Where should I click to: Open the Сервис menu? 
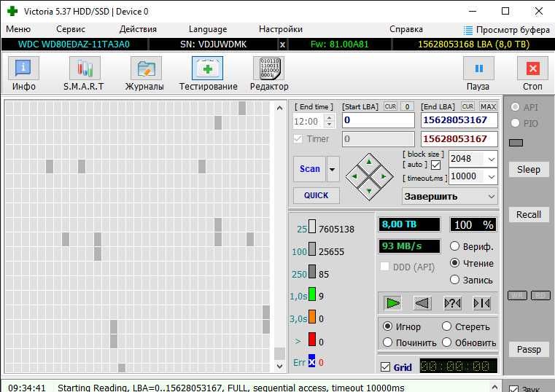click(71, 29)
